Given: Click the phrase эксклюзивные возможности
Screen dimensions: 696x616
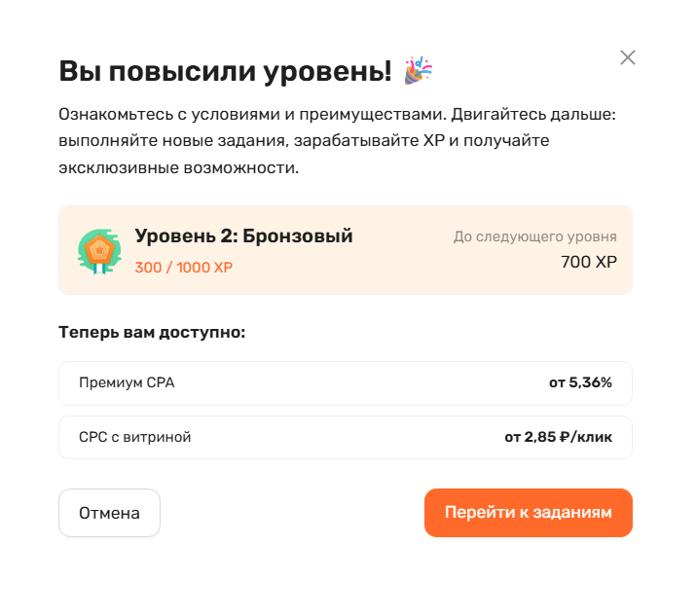Looking at the screenshot, I should point(175,167).
